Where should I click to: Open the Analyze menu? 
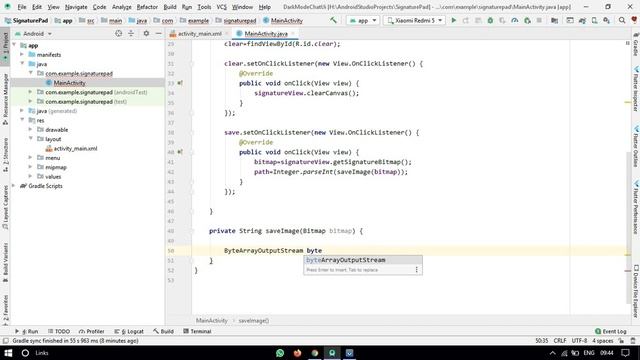coord(122,7)
